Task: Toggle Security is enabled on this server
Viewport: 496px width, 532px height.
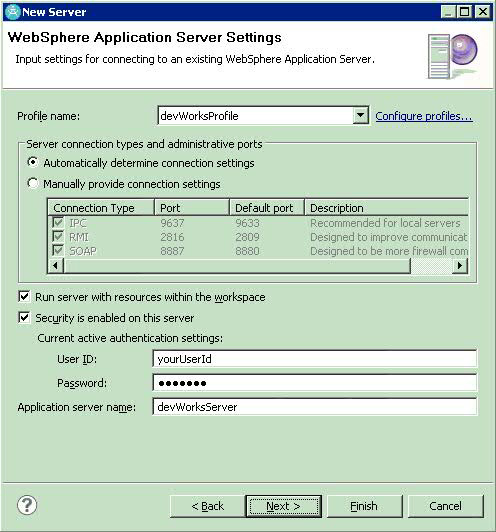Action: (x=24, y=318)
